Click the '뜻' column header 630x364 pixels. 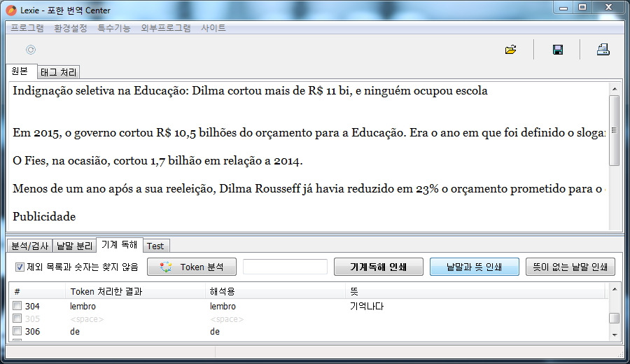coord(475,291)
